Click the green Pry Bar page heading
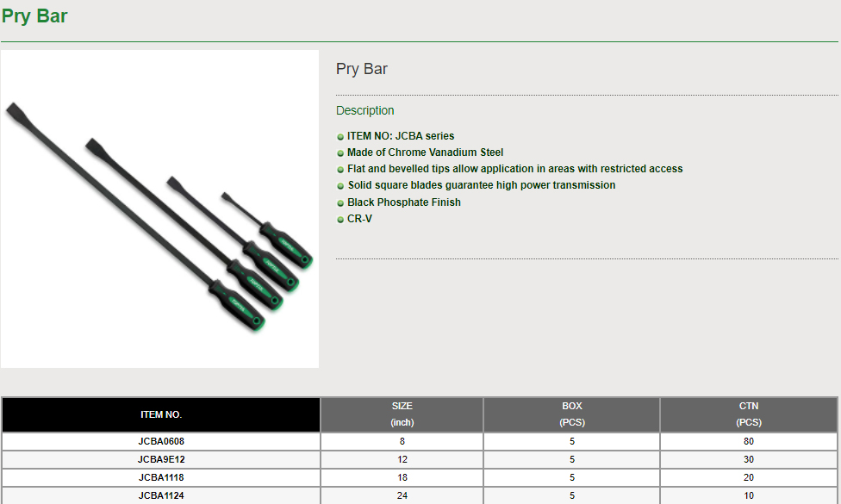Image resolution: width=841 pixels, height=504 pixels. click(x=34, y=16)
